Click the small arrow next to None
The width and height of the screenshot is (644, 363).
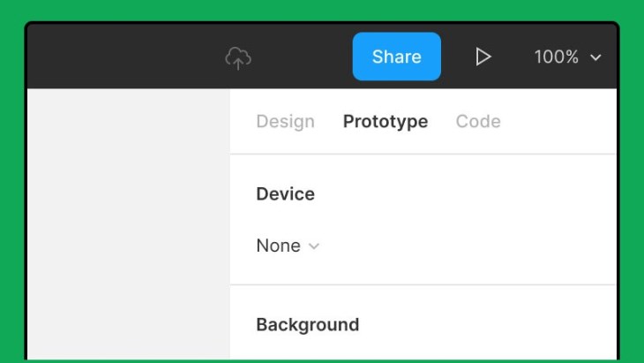[x=314, y=246]
